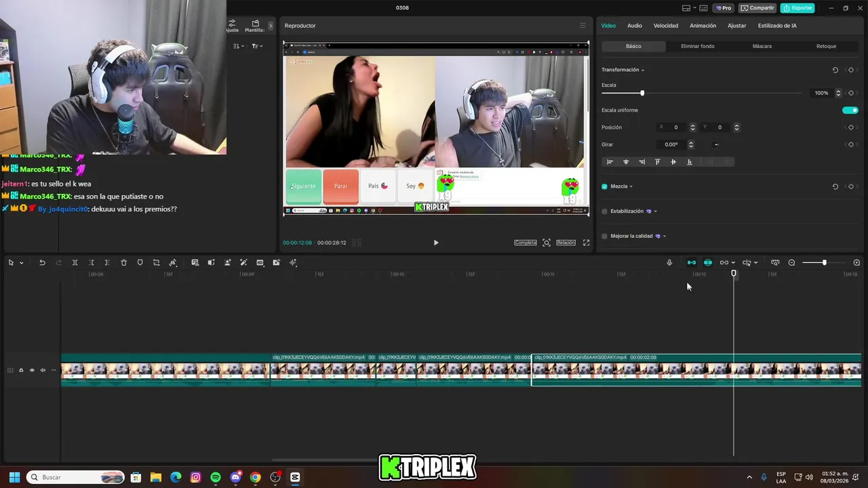
Task: Open the Estilizado de IA tab
Action: [x=777, y=26]
